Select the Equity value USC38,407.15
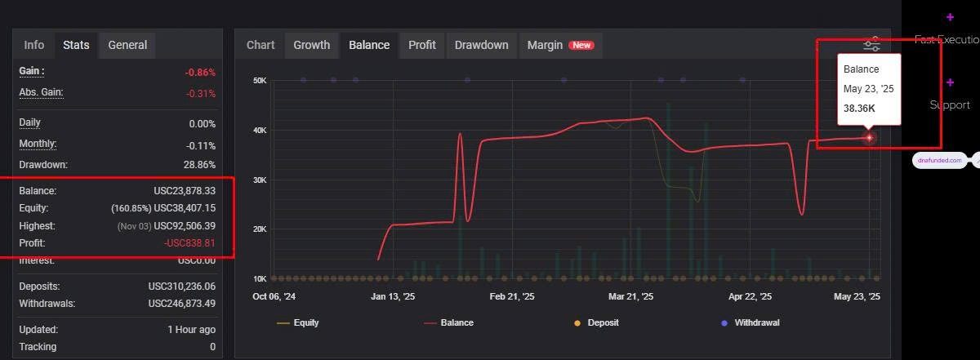 tap(185, 208)
